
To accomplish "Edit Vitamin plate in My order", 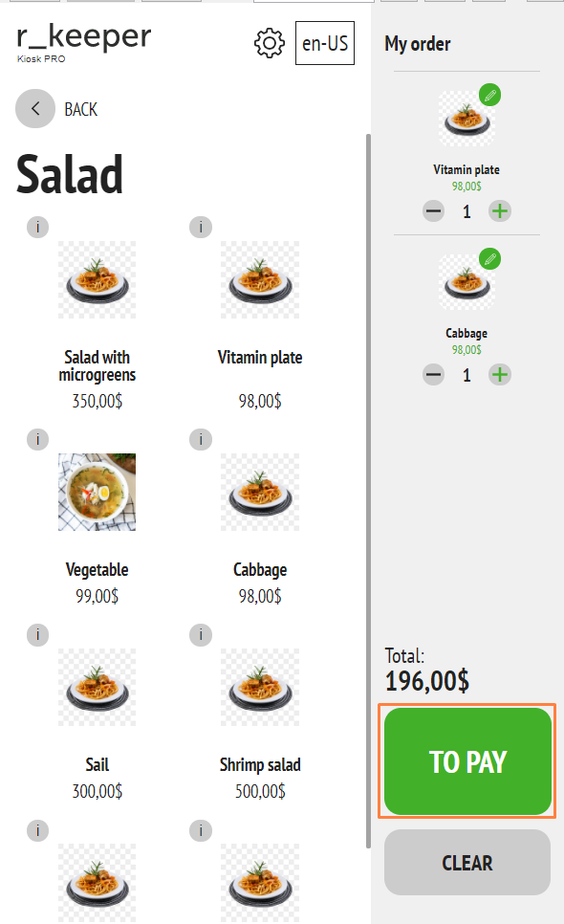I will point(489,95).
